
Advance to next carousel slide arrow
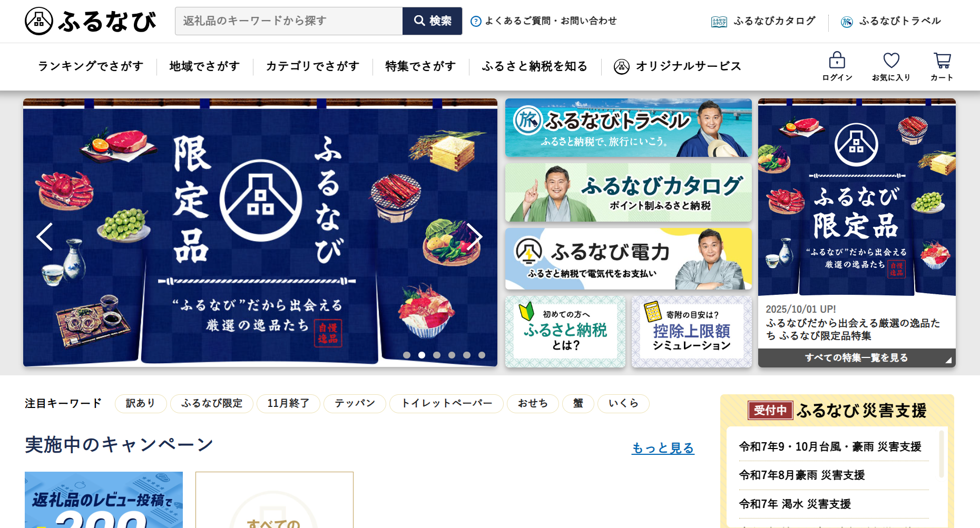474,236
